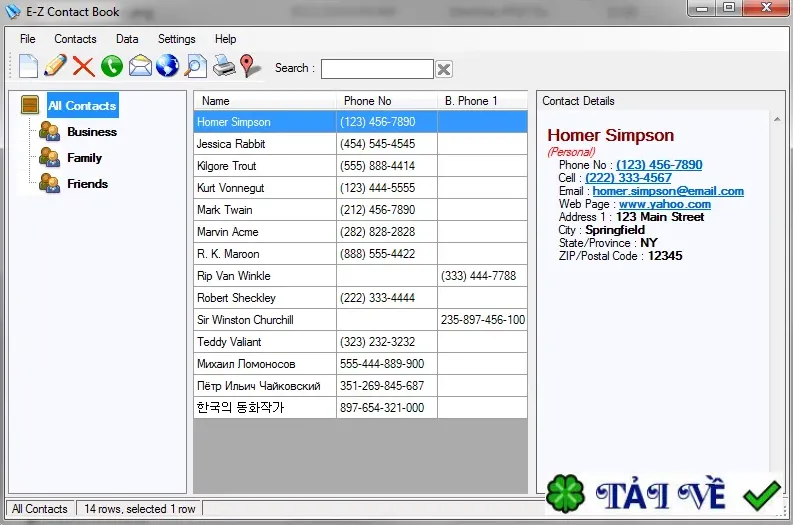Open the Settings menu
The height and width of the screenshot is (525, 793).
(177, 39)
